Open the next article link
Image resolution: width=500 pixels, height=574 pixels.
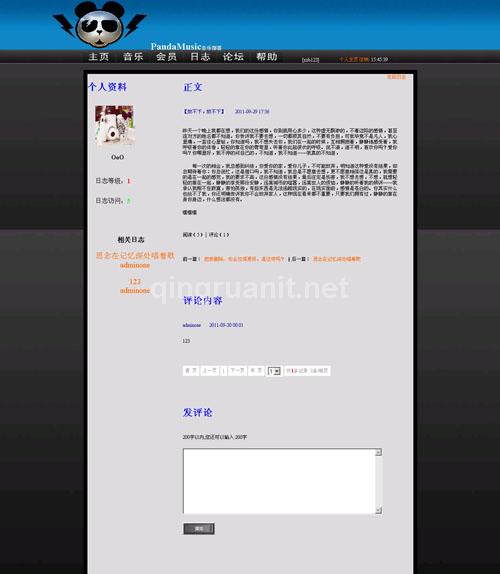pyautogui.click(x=336, y=259)
